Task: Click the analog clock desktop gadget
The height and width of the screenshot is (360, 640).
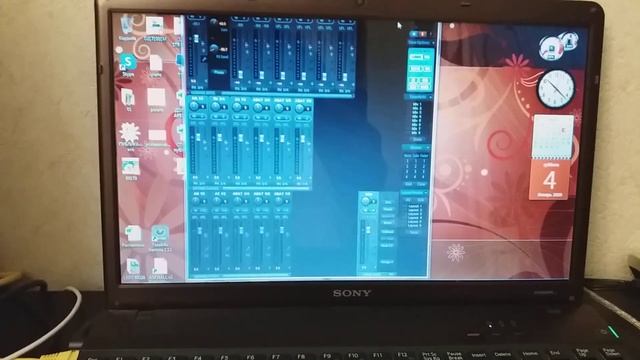Action: coord(555,89)
